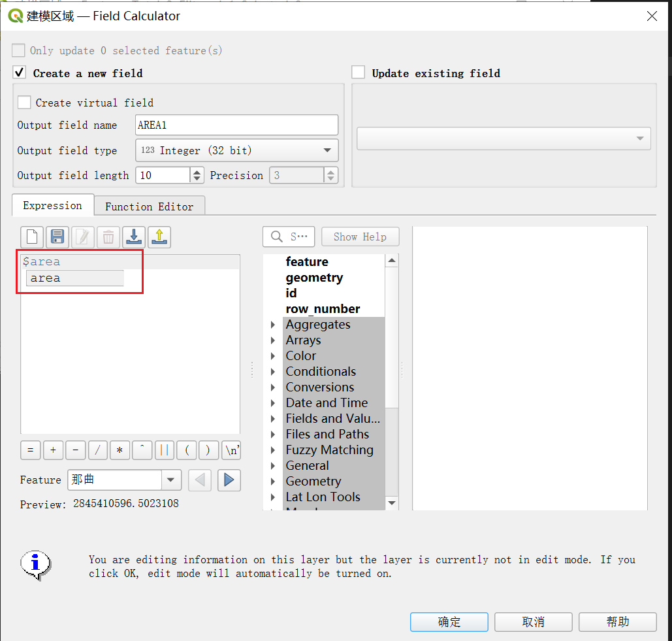Cancel with 取消 button
The width and height of the screenshot is (672, 641).
pyautogui.click(x=533, y=621)
